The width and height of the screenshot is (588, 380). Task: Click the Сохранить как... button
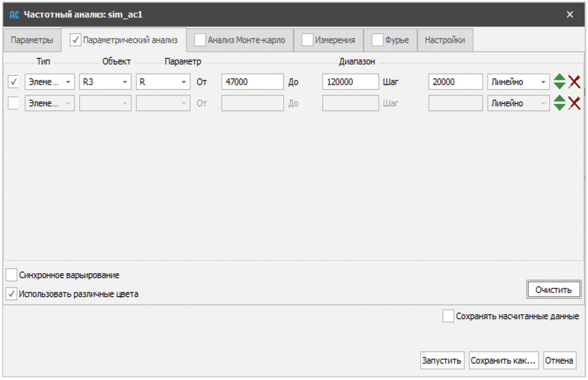[504, 361]
